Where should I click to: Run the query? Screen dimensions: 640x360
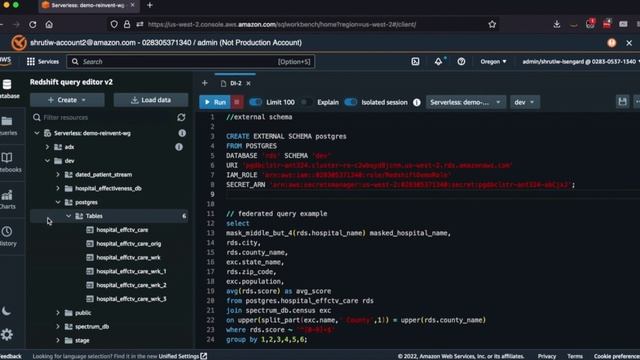[215, 102]
